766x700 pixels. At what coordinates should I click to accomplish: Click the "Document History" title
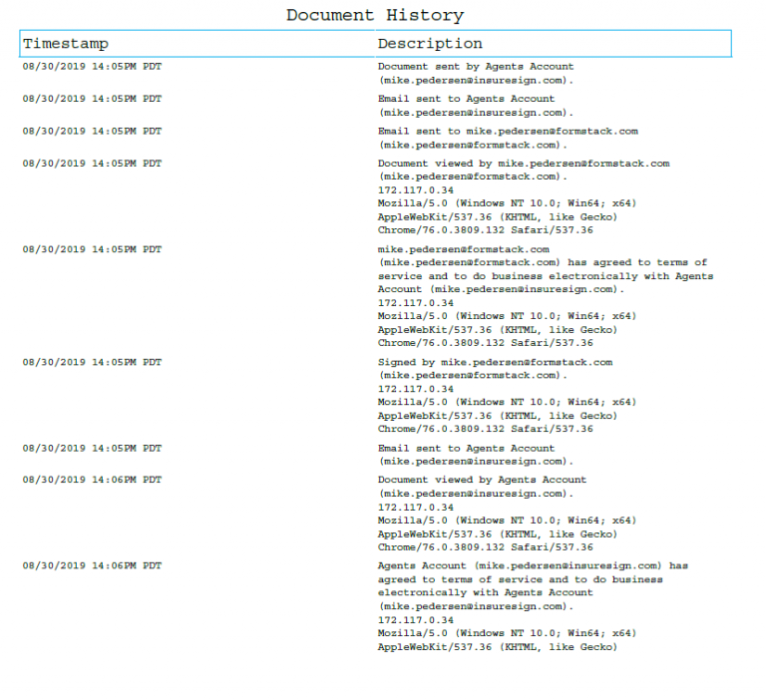tap(375, 15)
